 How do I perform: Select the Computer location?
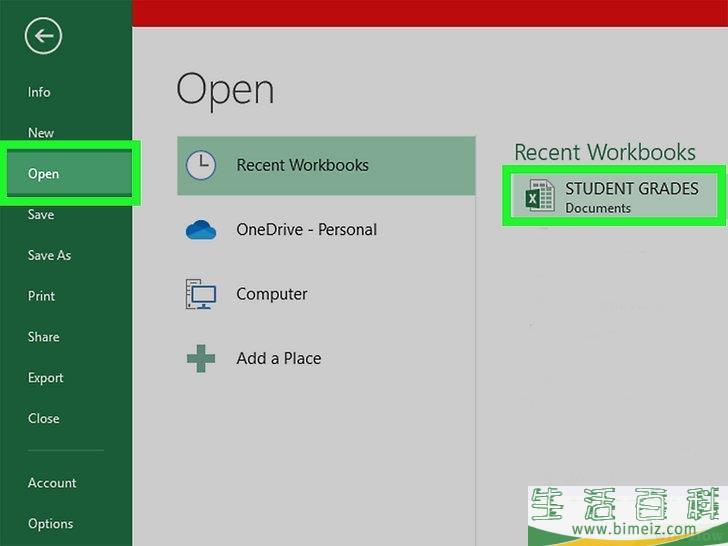(326, 294)
